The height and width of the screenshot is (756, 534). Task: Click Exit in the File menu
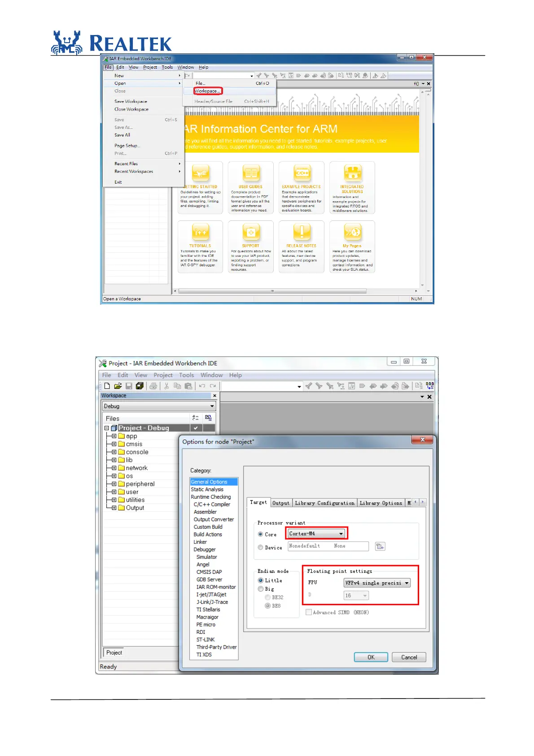(x=118, y=182)
